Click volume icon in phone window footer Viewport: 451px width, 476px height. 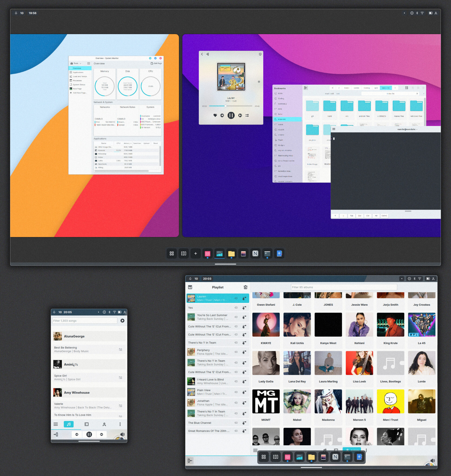tap(122, 434)
